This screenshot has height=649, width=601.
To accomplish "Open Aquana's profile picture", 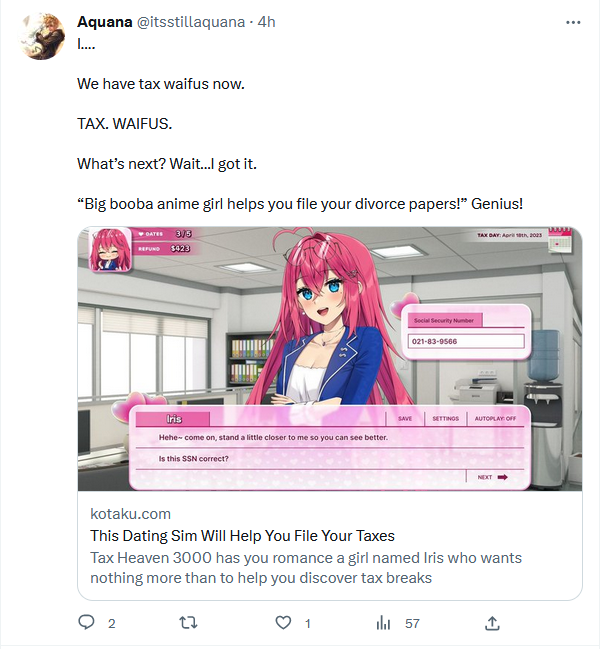I will pyautogui.click(x=42, y=36).
